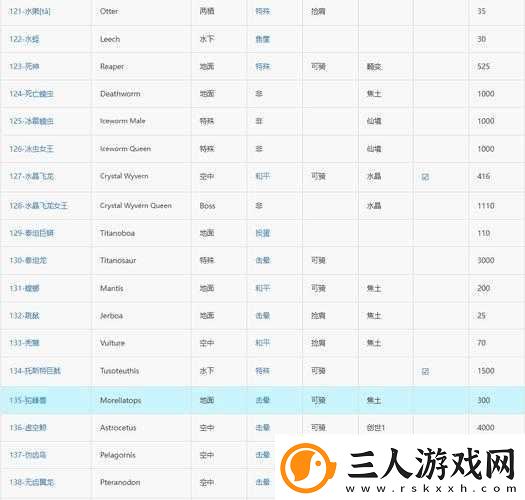Select the English name "Jerboa"
The image size is (525, 500).
point(111,315)
